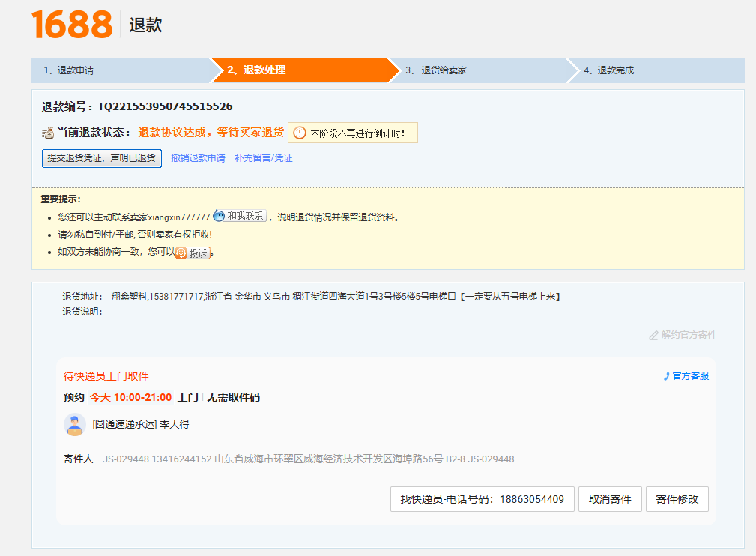Screen dimensions: 756x556
Task: Click the refund number TQ221553950745515526
Action: [165, 106]
